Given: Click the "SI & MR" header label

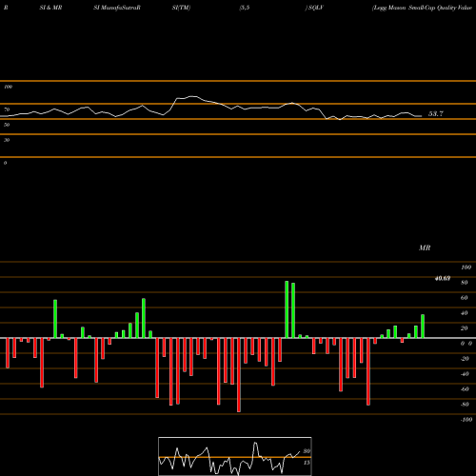Looking at the screenshot, I should [50, 8].
